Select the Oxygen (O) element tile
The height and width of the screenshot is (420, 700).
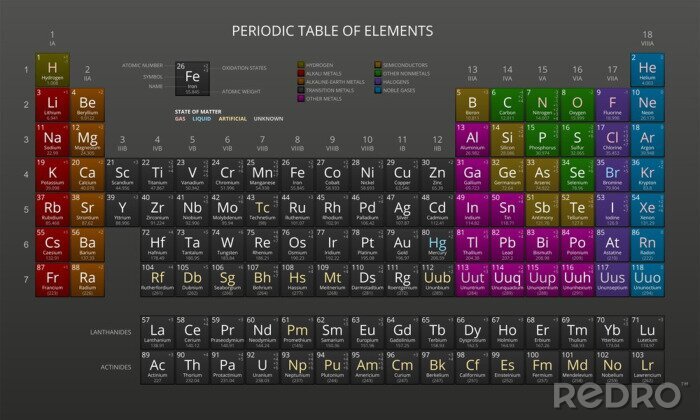[577, 105]
